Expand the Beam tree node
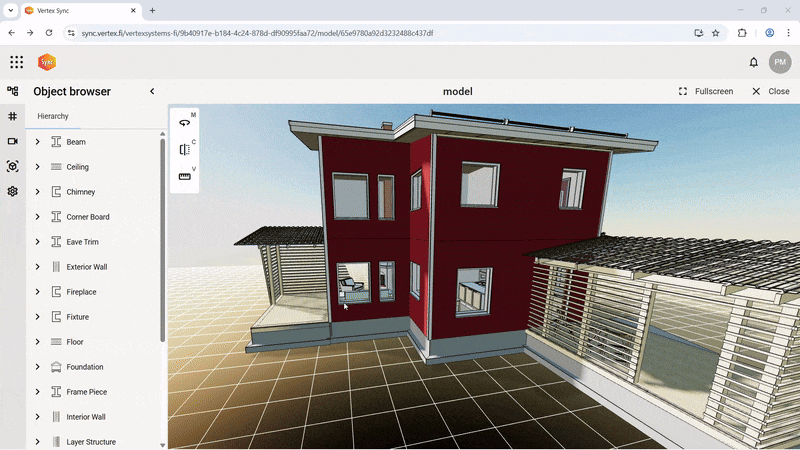The image size is (800, 450). [37, 142]
